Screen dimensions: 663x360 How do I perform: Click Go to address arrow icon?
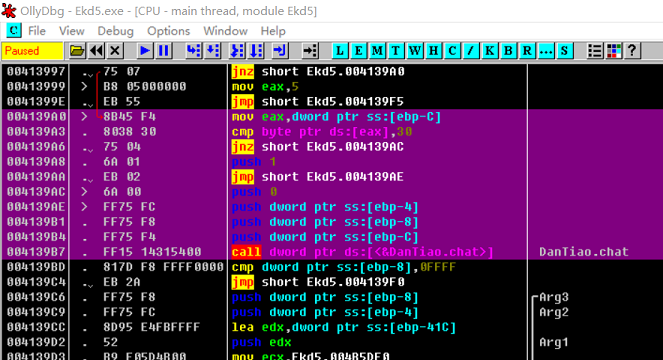pyautogui.click(x=310, y=51)
